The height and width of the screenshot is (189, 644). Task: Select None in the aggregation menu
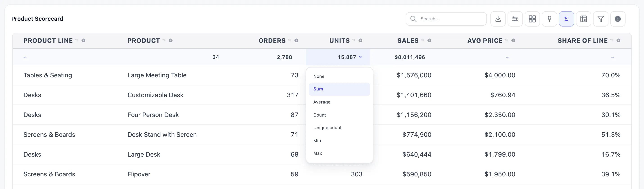[340, 76]
